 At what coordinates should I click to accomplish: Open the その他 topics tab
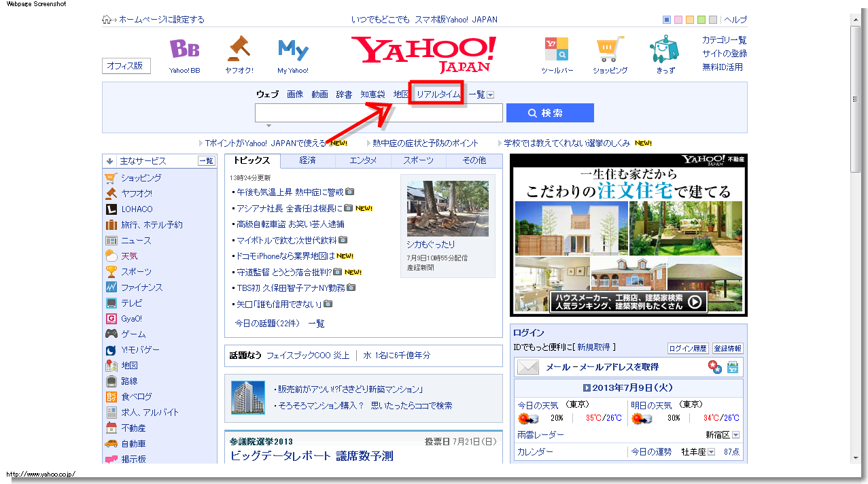pos(474,160)
